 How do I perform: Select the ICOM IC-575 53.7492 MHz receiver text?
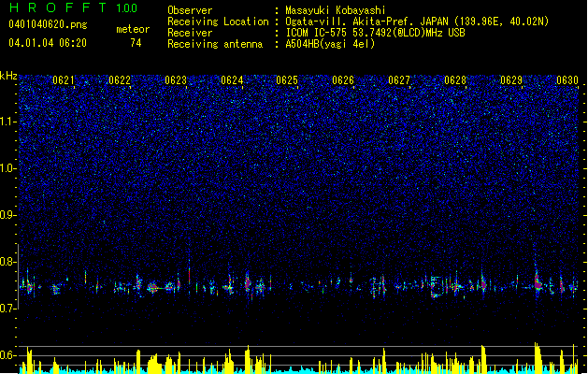coord(376,33)
